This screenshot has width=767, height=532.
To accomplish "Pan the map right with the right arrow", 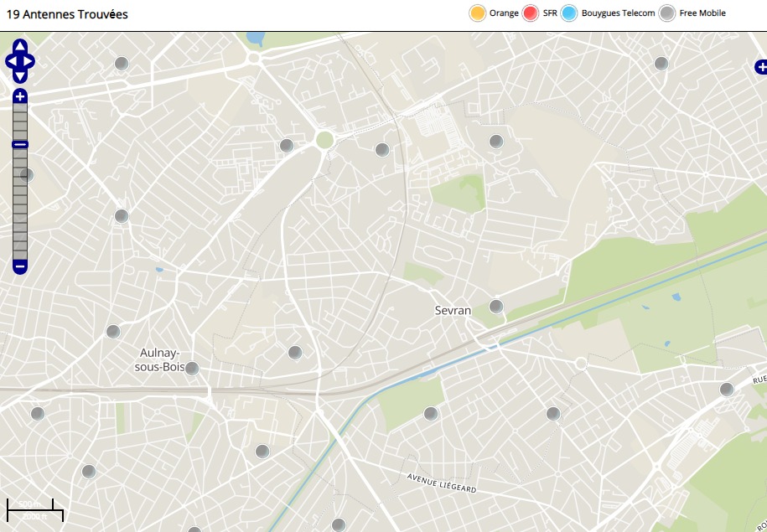I will (x=29, y=61).
